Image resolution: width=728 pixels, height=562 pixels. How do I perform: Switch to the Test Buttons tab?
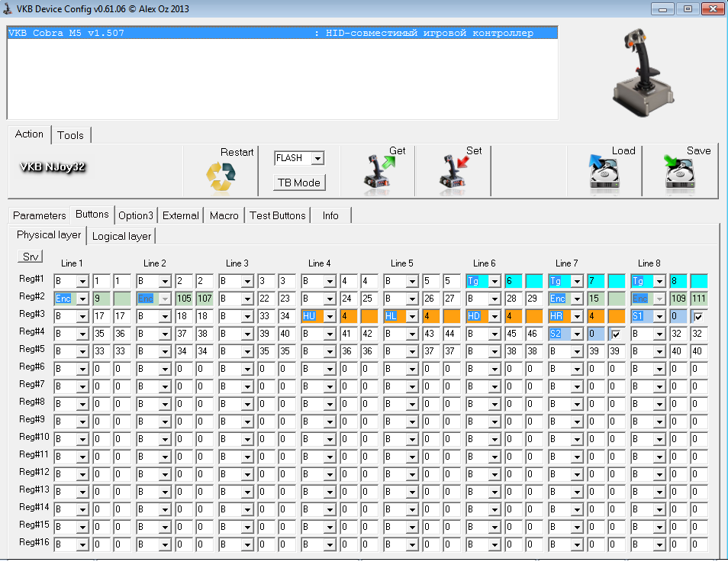click(277, 215)
